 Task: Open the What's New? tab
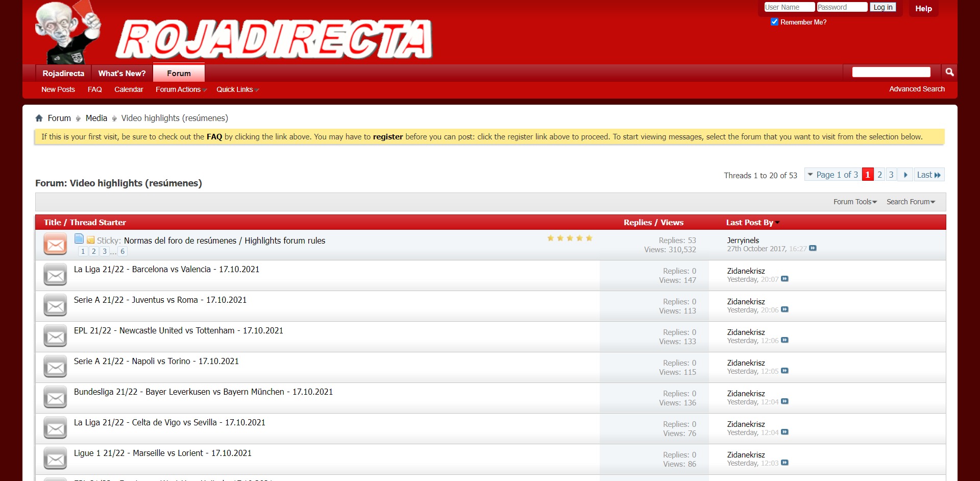[122, 74]
